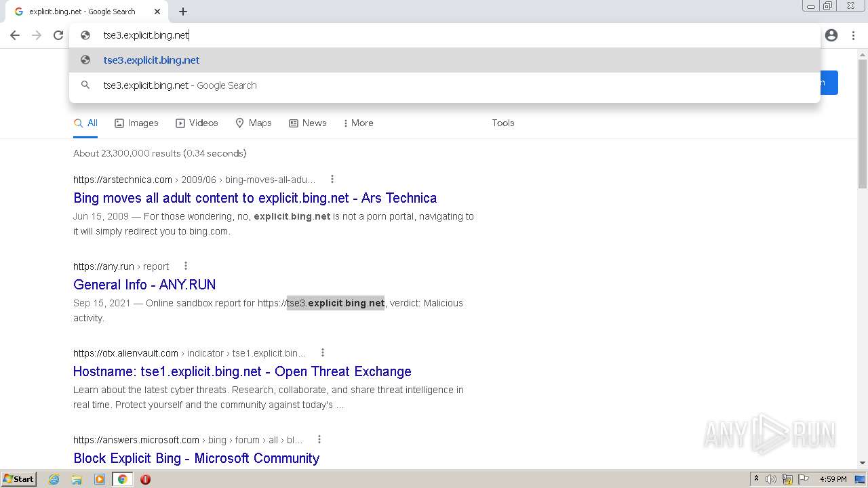
Task: Open the search Tools options
Action: click(x=503, y=123)
